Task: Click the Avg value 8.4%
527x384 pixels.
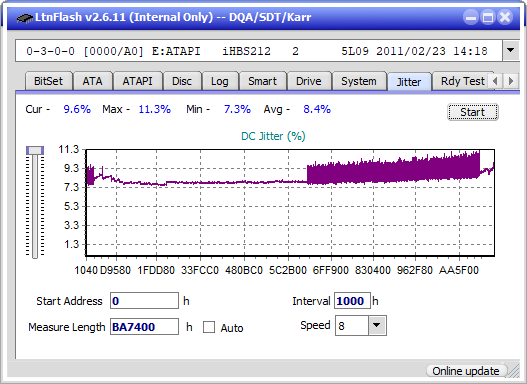Action: pyautogui.click(x=317, y=109)
